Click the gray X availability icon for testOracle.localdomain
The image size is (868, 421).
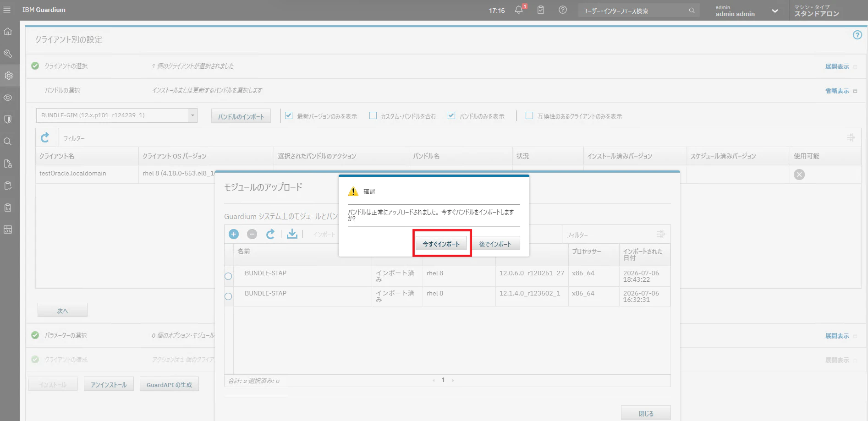click(799, 175)
